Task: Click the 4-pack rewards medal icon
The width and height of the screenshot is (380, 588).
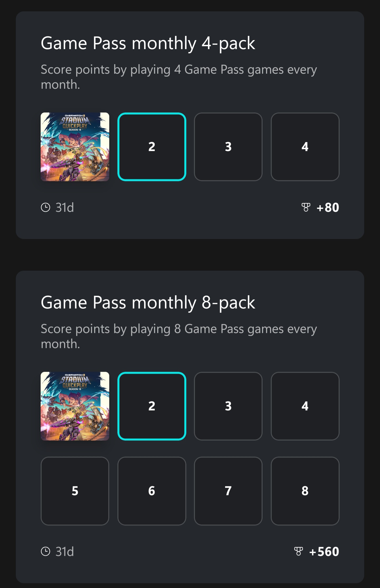Action: pyautogui.click(x=306, y=208)
